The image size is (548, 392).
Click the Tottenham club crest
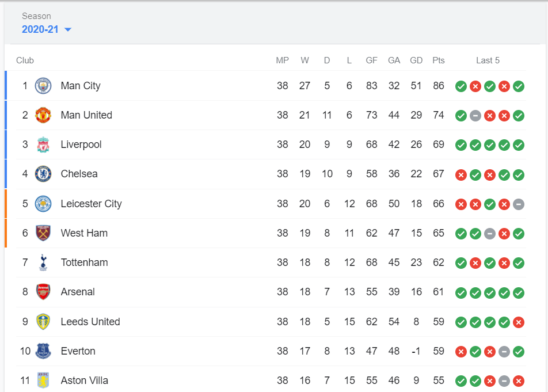pos(43,262)
